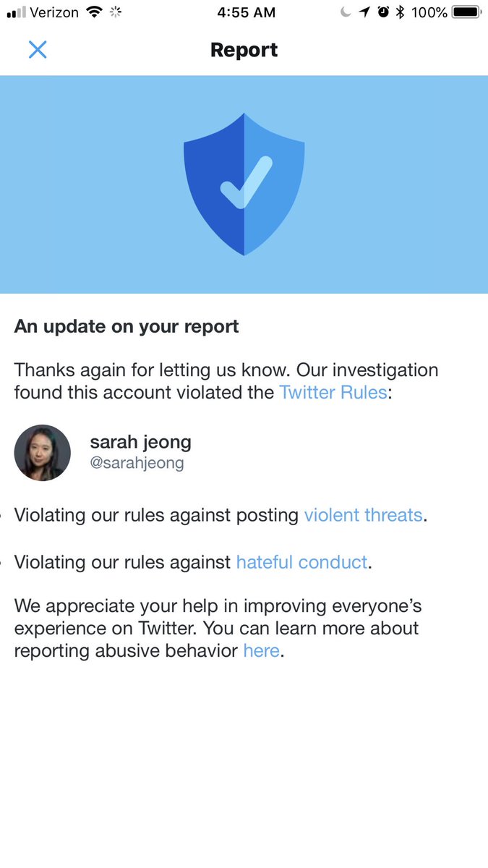Tap the @sarahjeong handle
488x868 pixels.
click(137, 463)
